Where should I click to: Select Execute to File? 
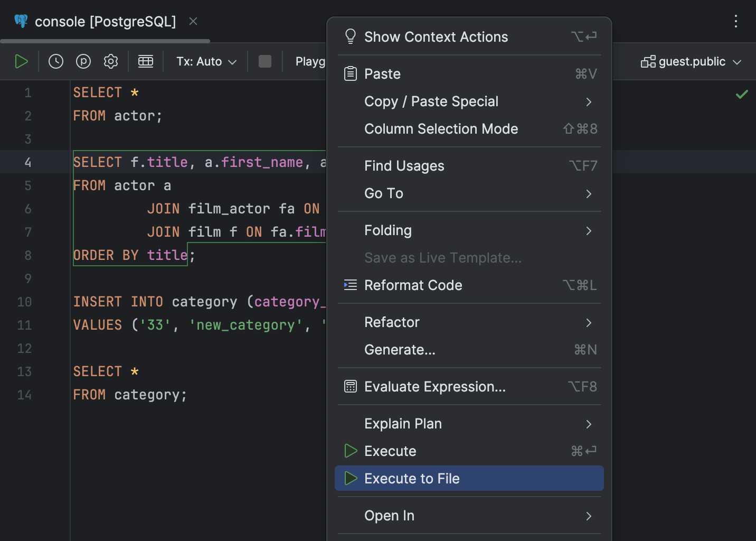(412, 478)
